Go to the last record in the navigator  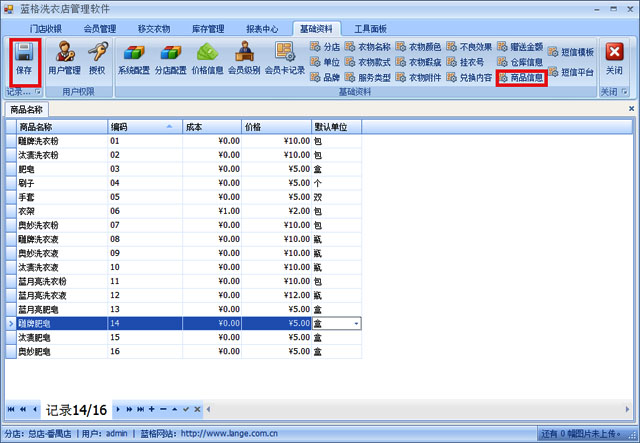point(140,409)
